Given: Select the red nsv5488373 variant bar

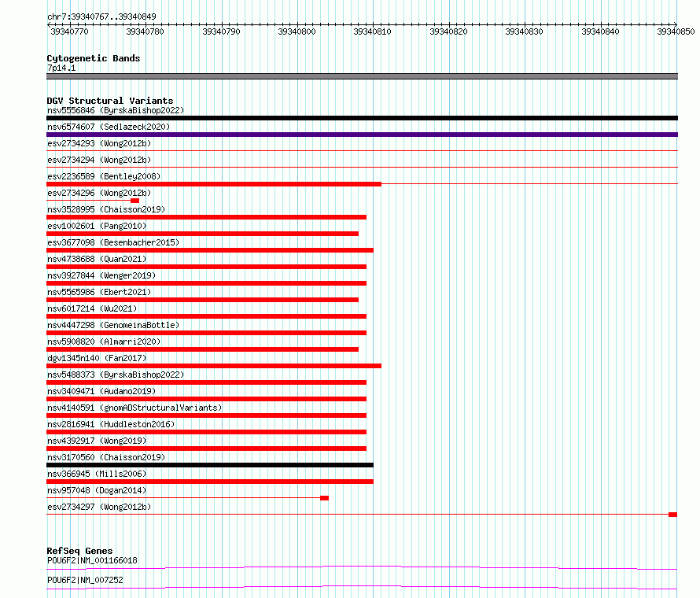Looking at the screenshot, I should click(x=206, y=382).
